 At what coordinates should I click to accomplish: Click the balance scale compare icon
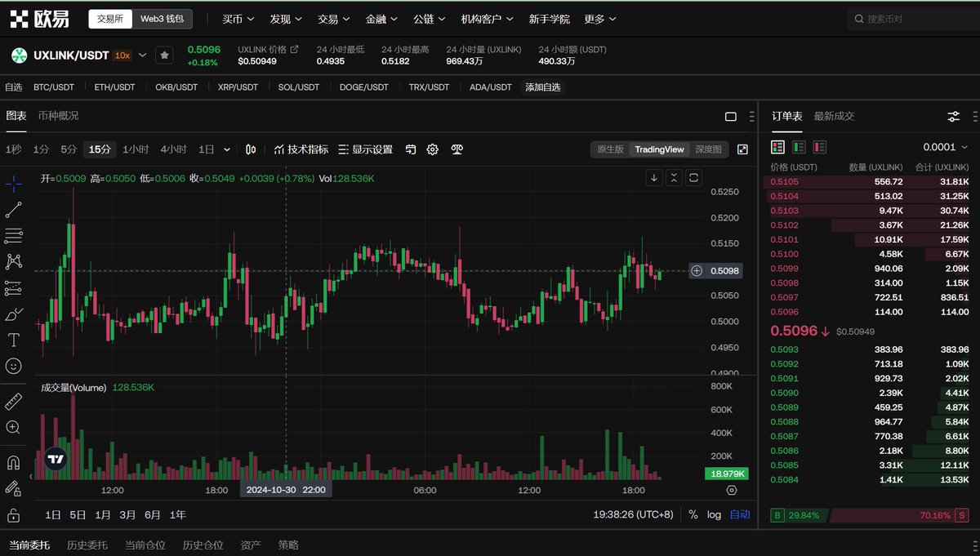457,149
